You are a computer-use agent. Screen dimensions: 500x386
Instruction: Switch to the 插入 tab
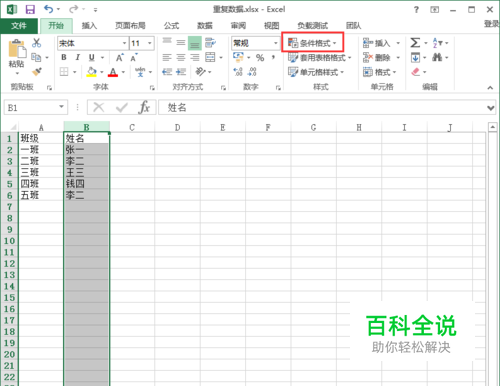click(x=89, y=25)
